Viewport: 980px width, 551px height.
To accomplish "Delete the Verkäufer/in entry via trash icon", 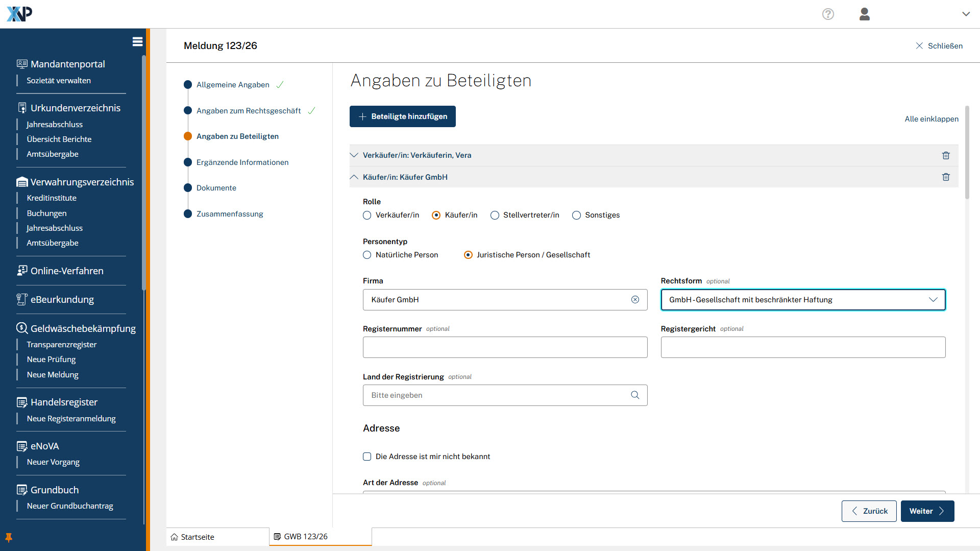I will click(946, 155).
